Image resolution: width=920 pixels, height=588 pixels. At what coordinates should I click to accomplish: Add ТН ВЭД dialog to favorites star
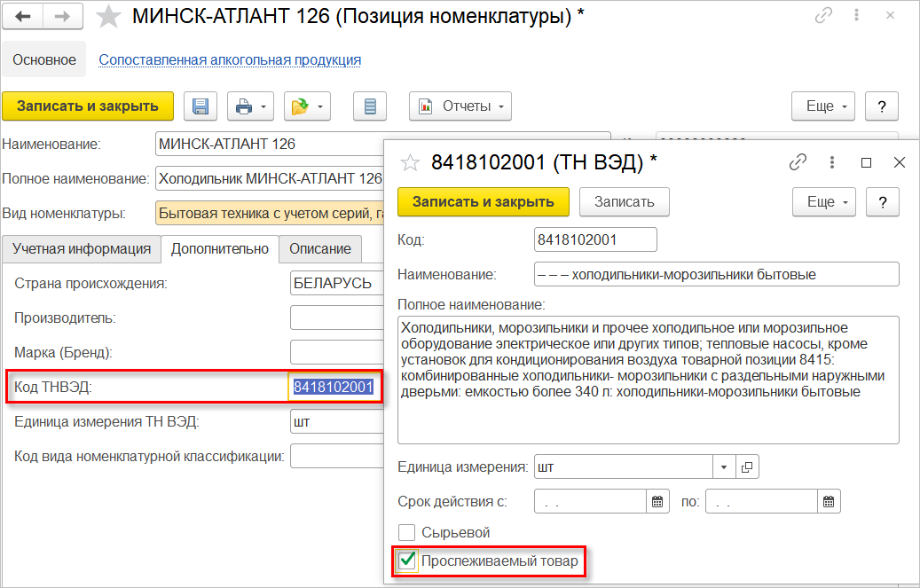410,162
